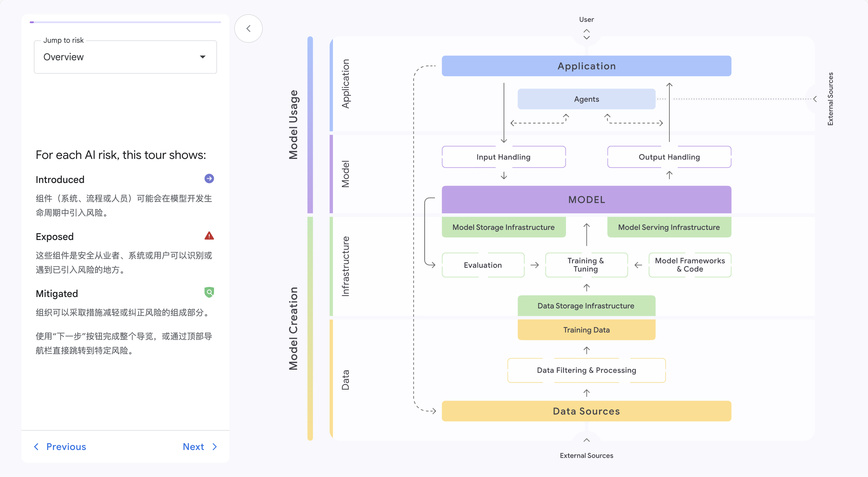Click the Overview dropdown arrow
The width and height of the screenshot is (868, 477).
click(x=202, y=57)
